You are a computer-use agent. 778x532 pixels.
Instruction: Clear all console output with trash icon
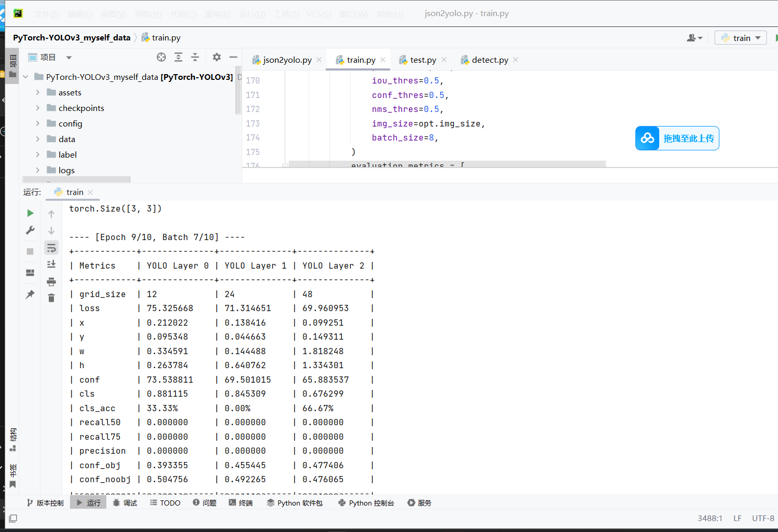point(51,298)
